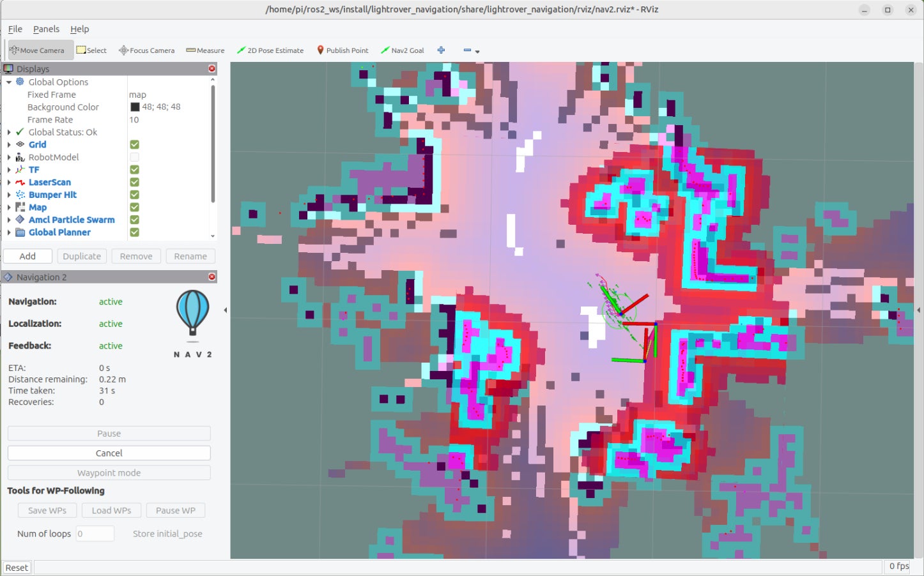Open the Panels menu
The height and width of the screenshot is (576, 924).
[x=46, y=29]
